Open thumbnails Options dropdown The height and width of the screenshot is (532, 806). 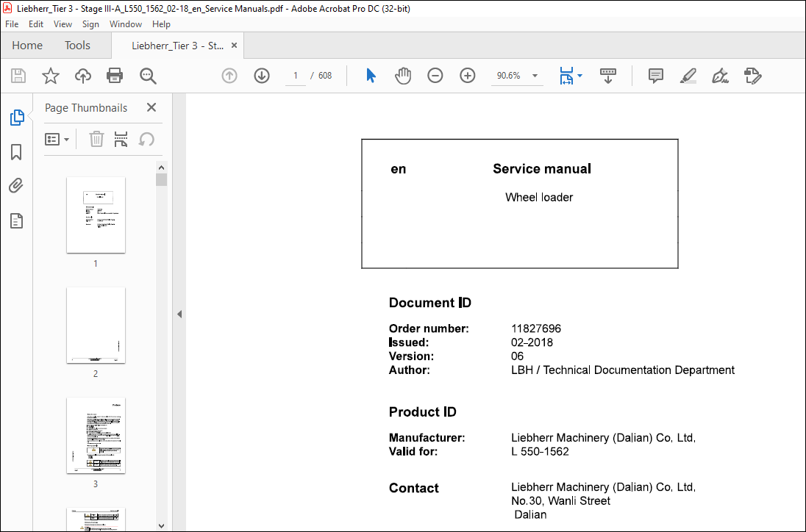[x=57, y=139]
